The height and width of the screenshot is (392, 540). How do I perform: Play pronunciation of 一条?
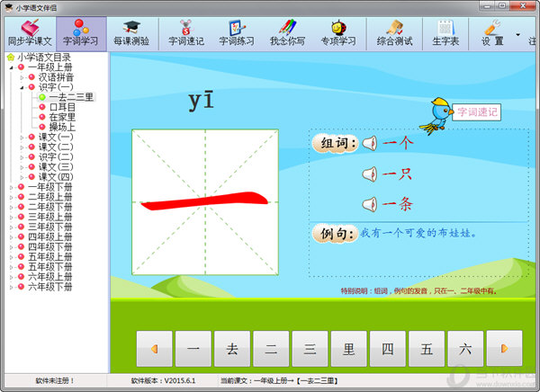pos(367,205)
